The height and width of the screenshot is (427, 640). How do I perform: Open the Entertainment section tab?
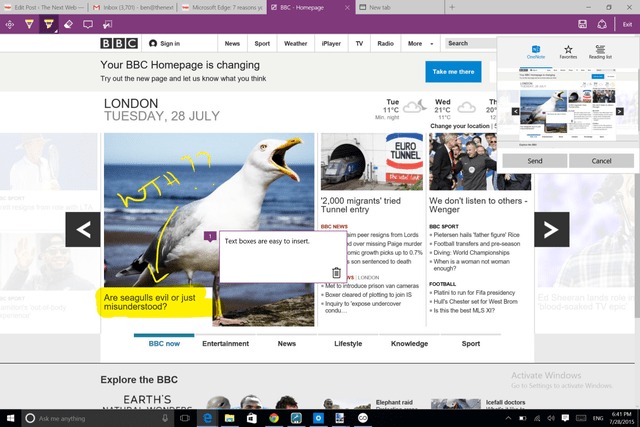[x=225, y=343]
